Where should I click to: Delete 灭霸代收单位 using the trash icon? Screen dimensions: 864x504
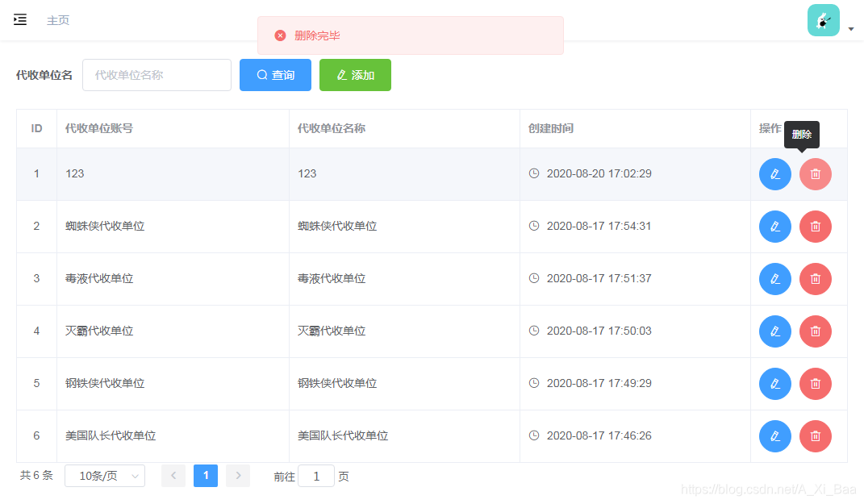(815, 331)
